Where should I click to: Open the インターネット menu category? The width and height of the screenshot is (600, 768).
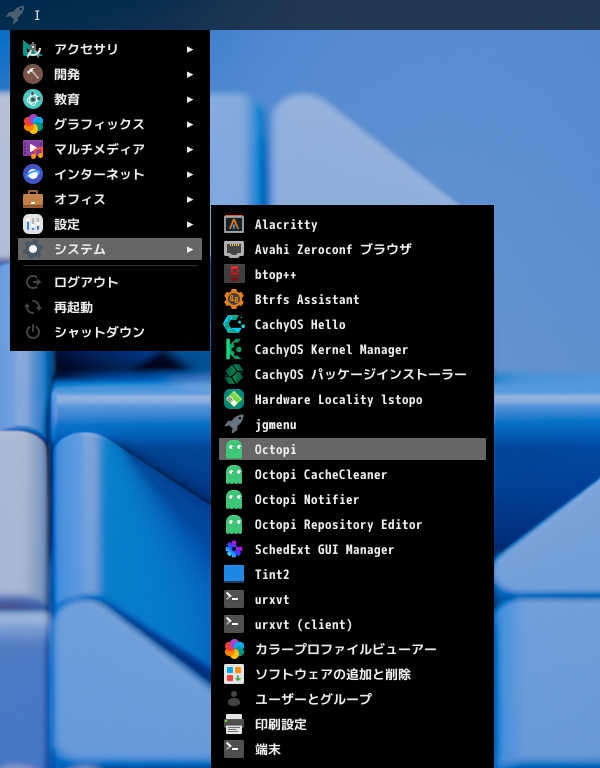click(110, 174)
